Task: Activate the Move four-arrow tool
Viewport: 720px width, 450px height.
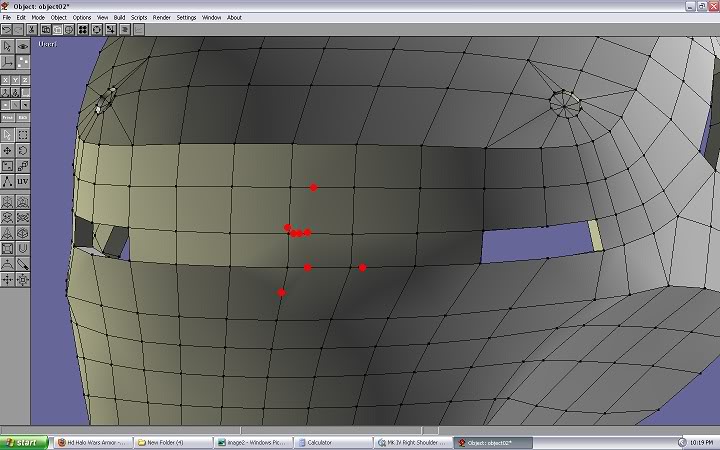Action: [7, 151]
